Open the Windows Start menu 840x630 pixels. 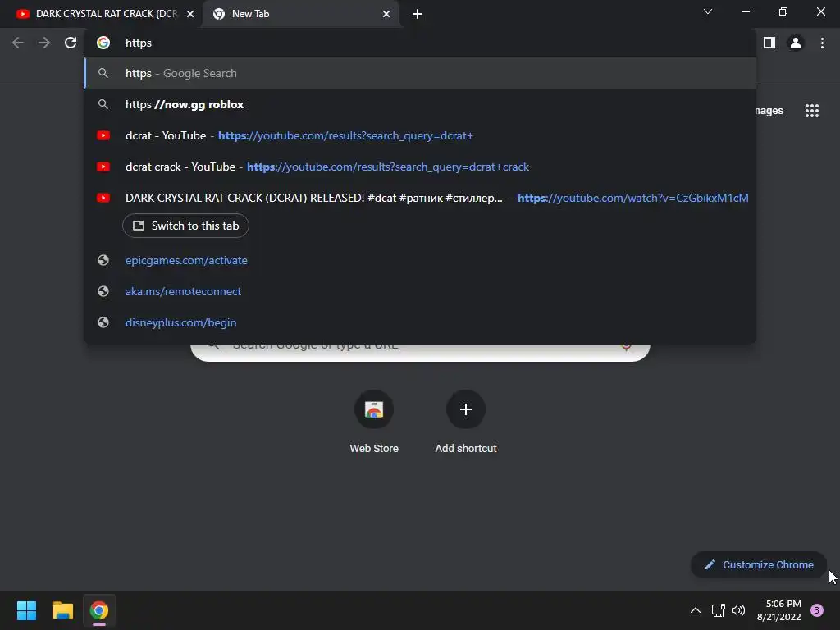pyautogui.click(x=26, y=610)
